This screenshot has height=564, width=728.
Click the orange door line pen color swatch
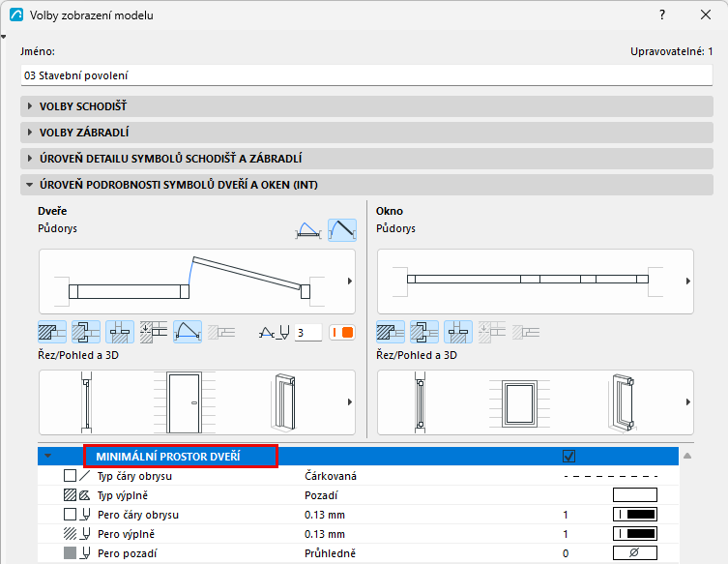click(342, 333)
